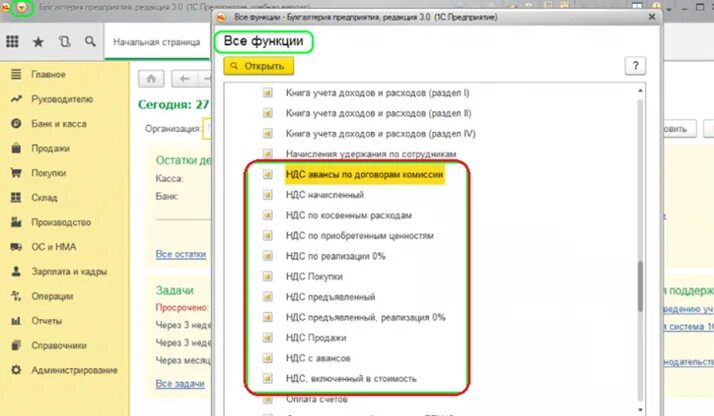Click the Производство factory icon
Image resolution: width=714 pixels, height=416 pixels.
click(16, 222)
